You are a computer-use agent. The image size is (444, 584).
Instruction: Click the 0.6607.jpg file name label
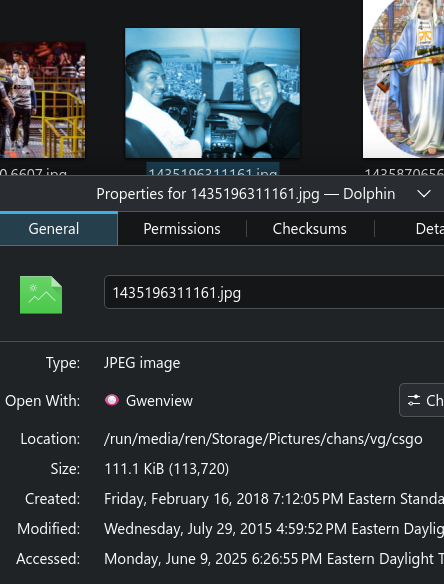click(33, 171)
